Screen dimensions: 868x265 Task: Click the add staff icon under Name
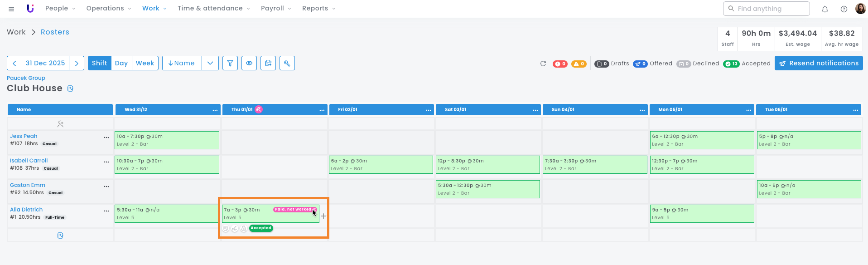coord(60,123)
